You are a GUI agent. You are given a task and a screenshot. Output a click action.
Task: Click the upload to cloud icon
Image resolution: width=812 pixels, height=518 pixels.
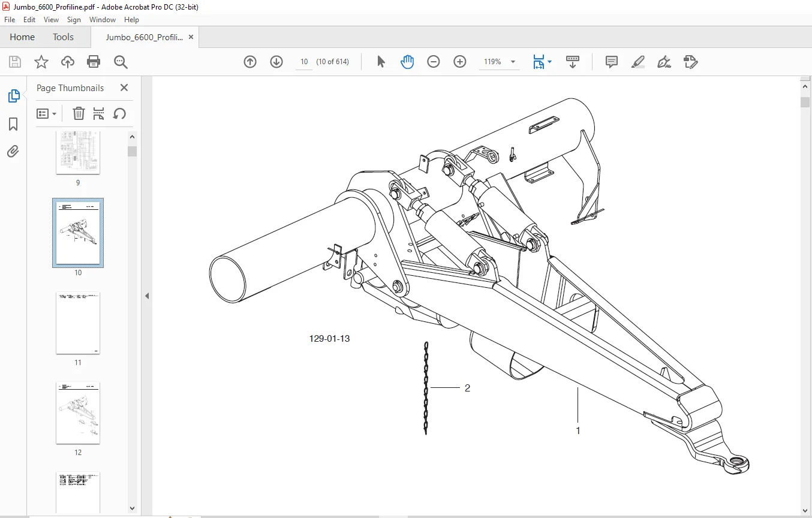click(68, 62)
